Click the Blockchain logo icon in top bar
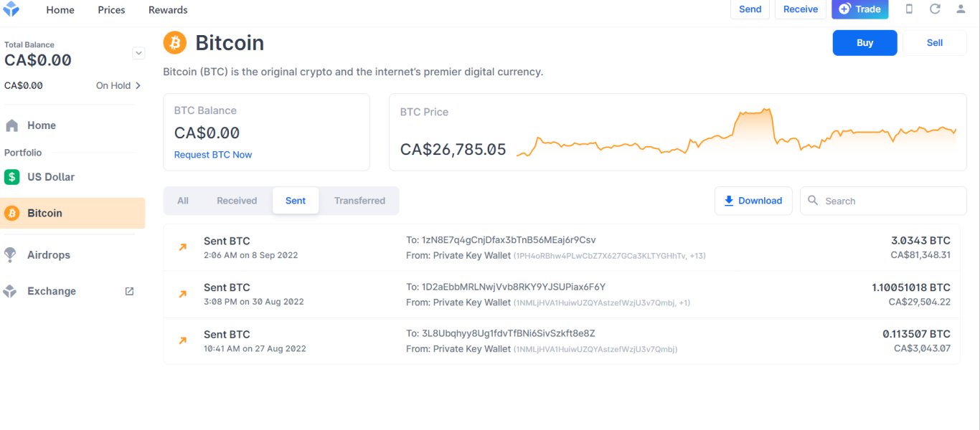Screen dimensions: 980x430 tap(11, 9)
